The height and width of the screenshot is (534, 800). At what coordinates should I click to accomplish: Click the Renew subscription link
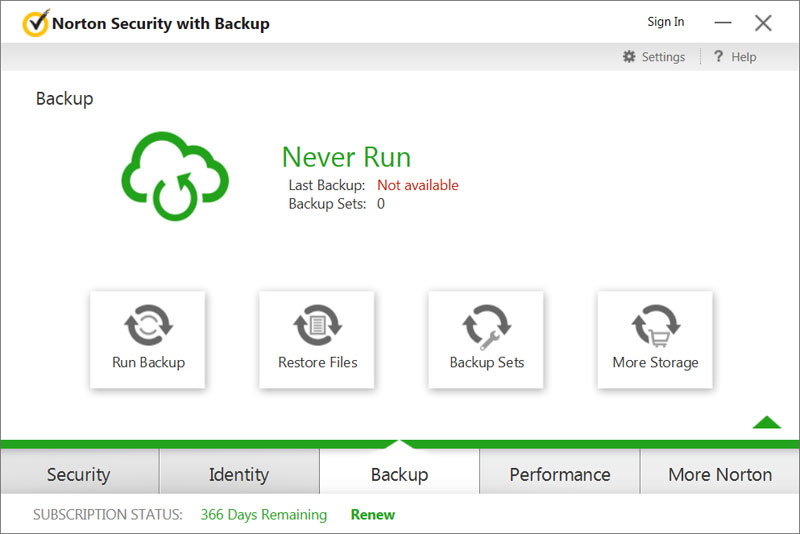click(372, 515)
